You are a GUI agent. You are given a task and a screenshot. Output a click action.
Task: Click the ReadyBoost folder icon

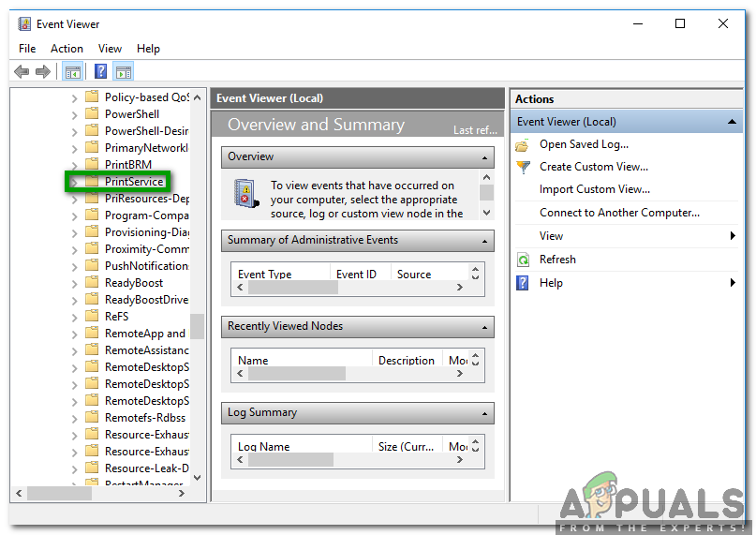pos(92,282)
